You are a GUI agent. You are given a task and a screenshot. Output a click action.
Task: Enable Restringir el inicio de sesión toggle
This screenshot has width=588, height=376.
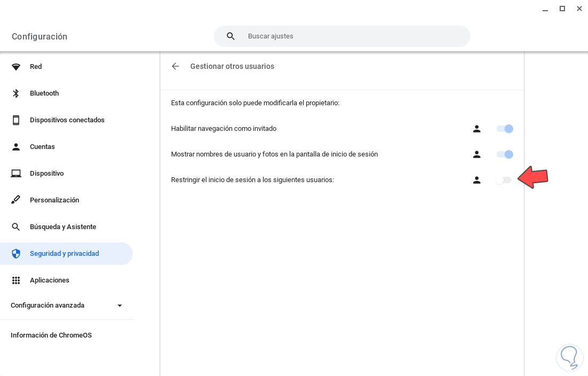click(x=504, y=180)
